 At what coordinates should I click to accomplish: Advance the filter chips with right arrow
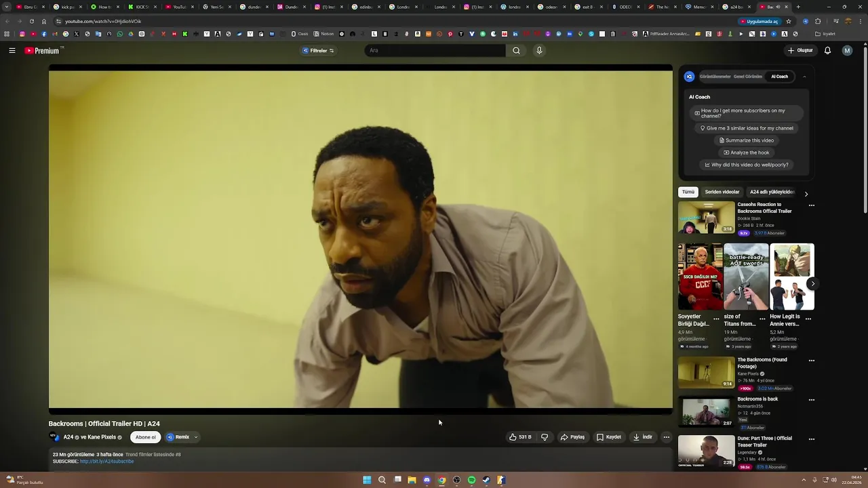[806, 194]
